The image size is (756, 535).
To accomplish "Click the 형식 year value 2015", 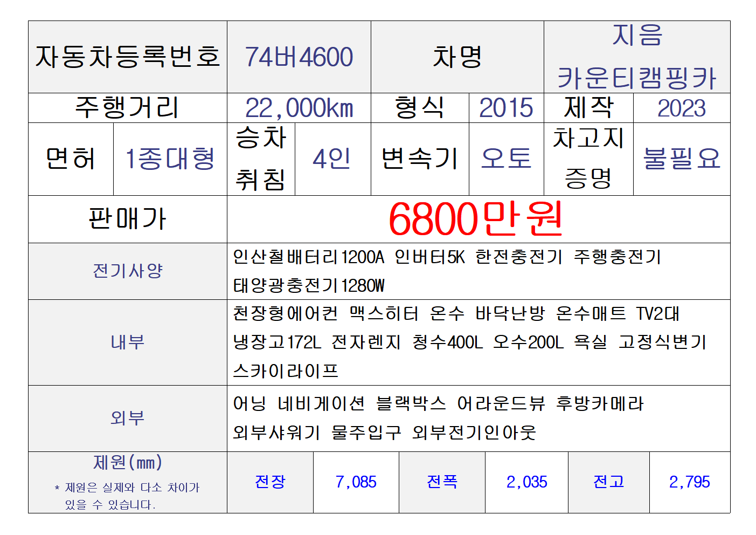I will click(505, 108).
